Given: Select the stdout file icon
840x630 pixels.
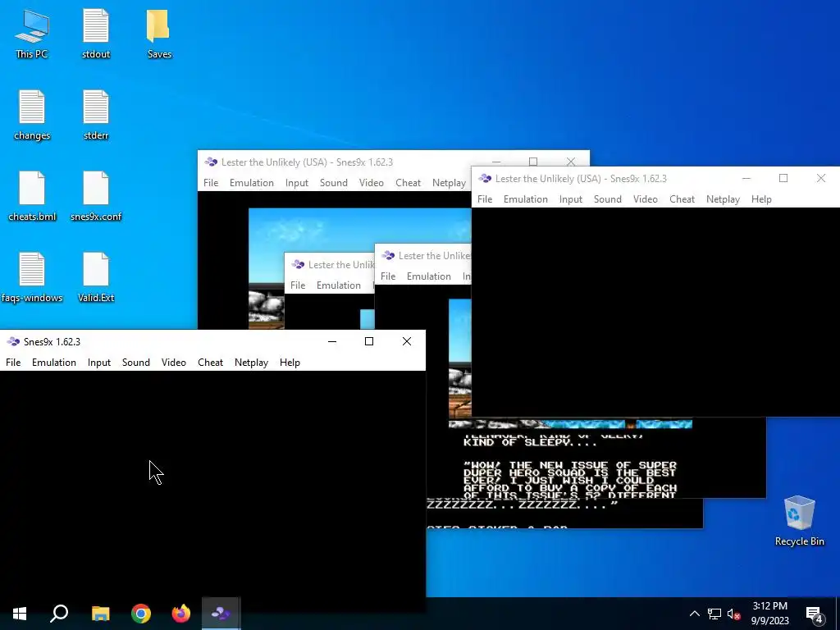Looking at the screenshot, I should pos(96,33).
